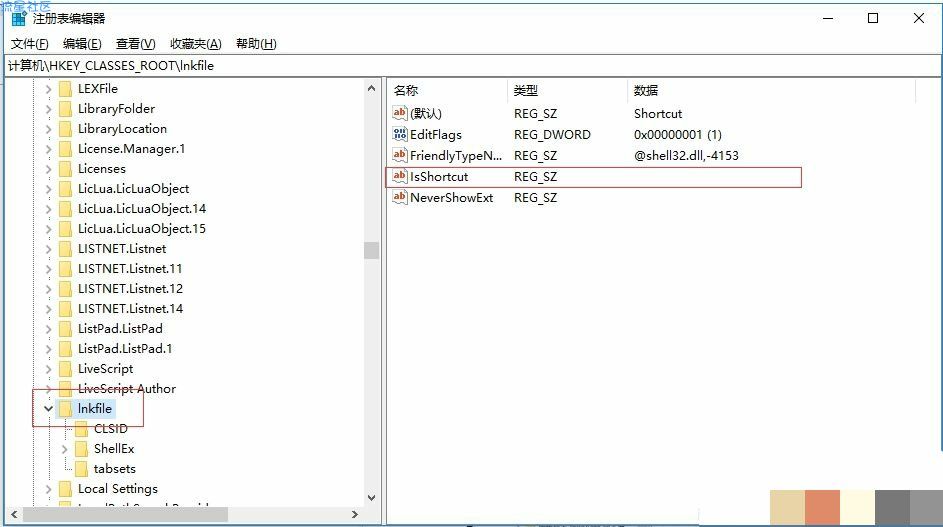
Task: Click the data cell Shortcut
Action: click(x=658, y=113)
